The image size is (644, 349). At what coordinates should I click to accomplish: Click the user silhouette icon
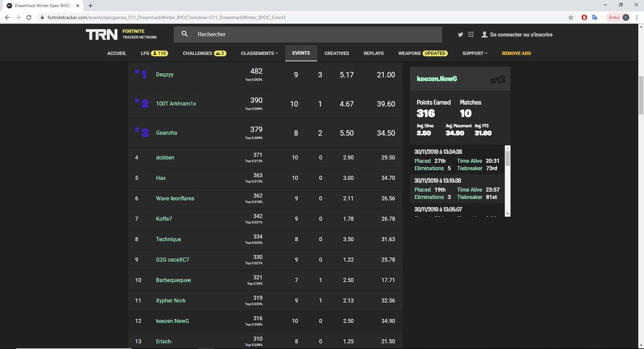click(x=485, y=34)
